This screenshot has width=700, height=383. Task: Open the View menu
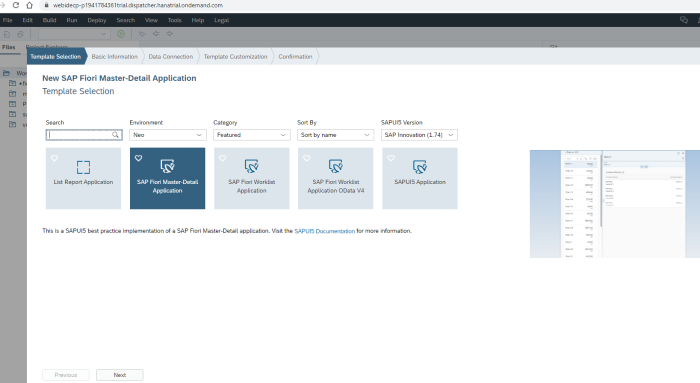(x=151, y=20)
